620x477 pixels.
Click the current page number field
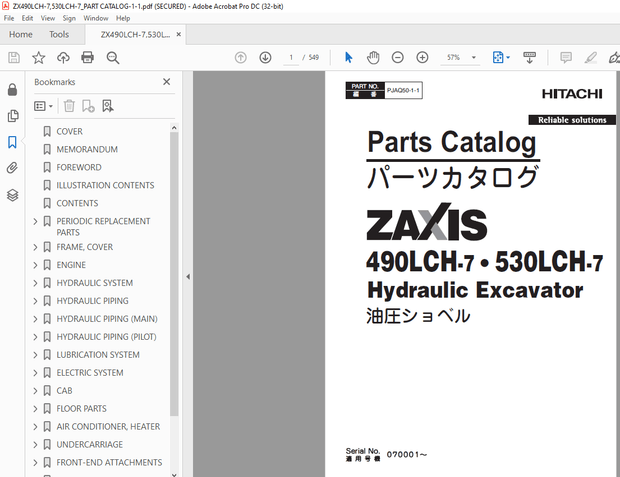[291, 58]
